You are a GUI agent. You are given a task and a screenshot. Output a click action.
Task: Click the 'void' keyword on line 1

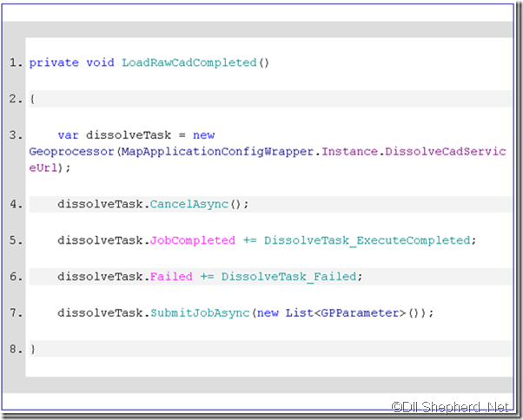click(100, 62)
